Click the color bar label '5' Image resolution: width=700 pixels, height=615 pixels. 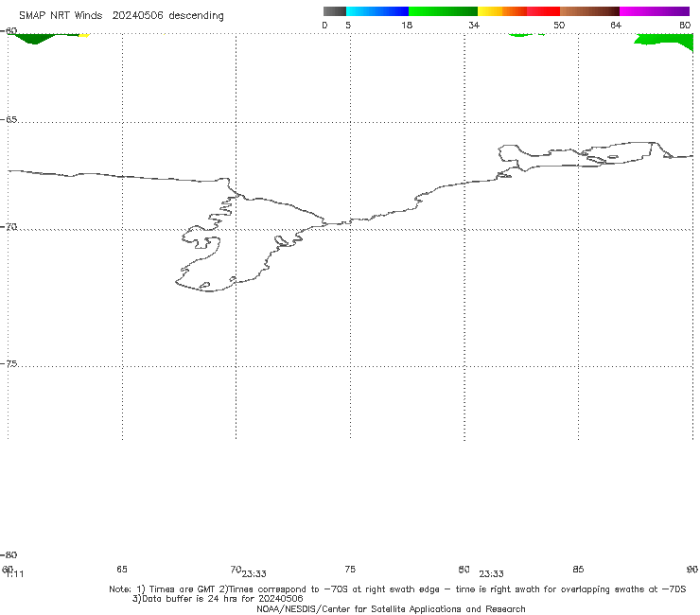click(348, 25)
